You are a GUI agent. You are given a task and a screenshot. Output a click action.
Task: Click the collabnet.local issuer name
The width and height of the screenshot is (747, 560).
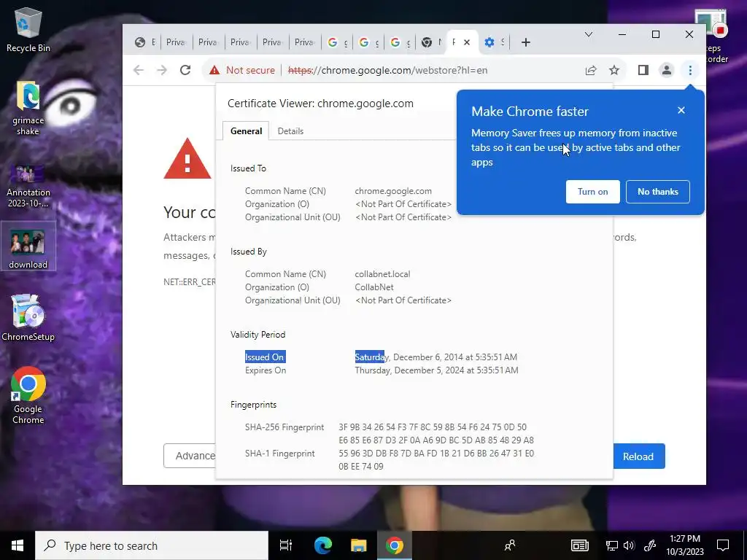point(382,274)
